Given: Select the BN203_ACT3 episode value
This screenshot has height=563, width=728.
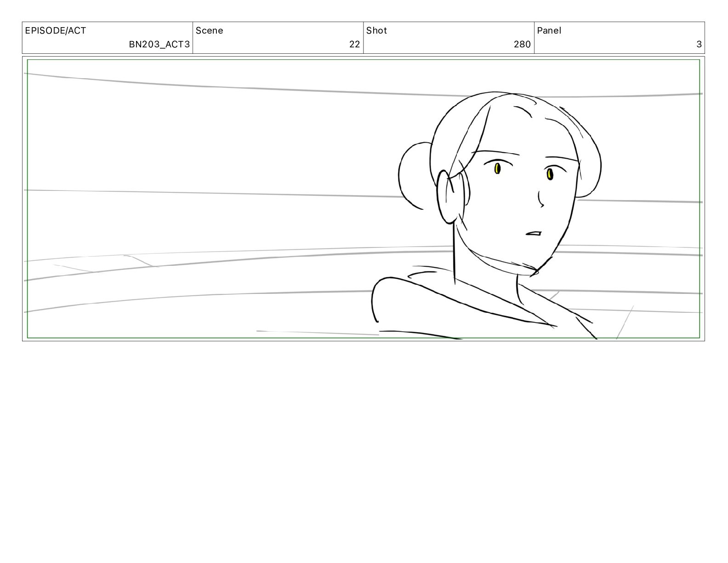Looking at the screenshot, I should point(159,44).
